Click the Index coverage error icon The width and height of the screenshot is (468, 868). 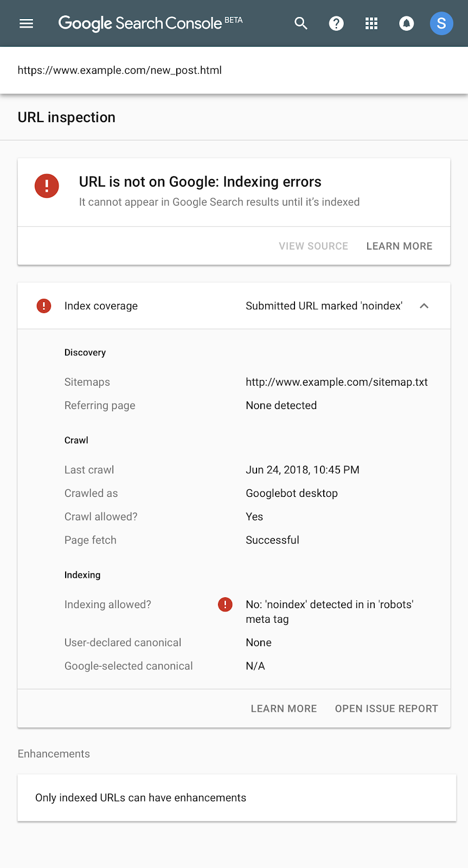pos(43,306)
